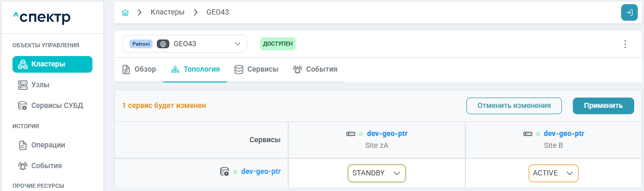Open the ACTIVE role dropdown
The image size is (644, 191).
pos(553,173)
